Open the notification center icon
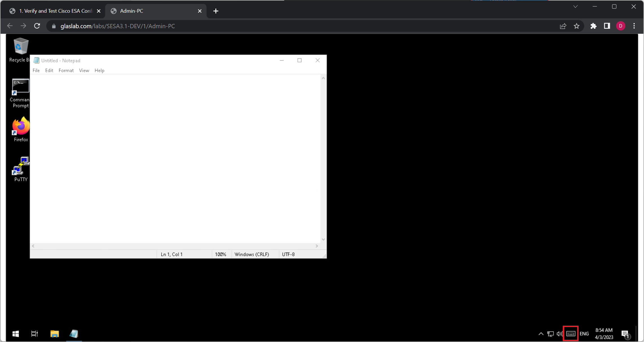 625,334
